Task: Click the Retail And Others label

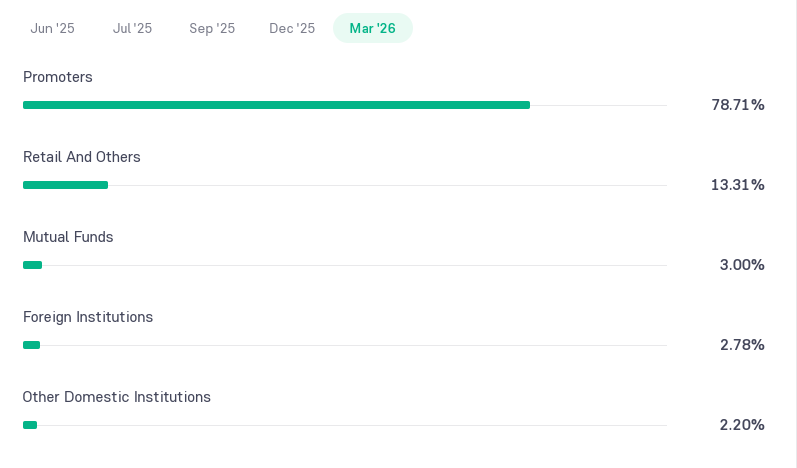Action: (x=82, y=157)
